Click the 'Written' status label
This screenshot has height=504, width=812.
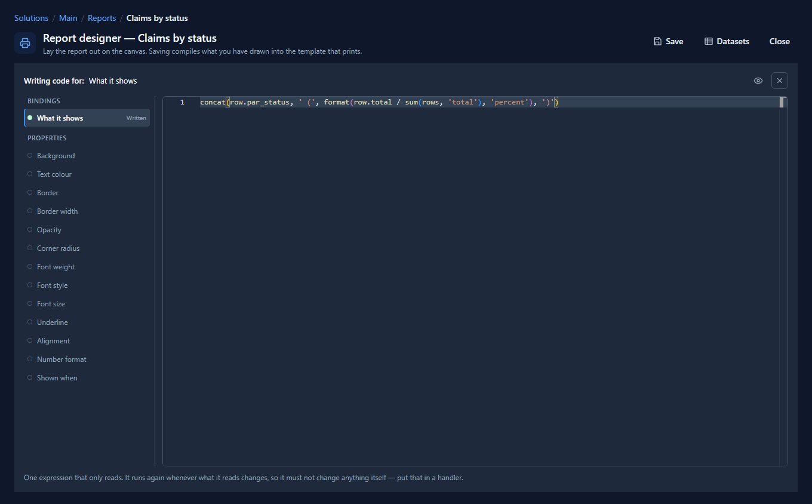click(136, 118)
